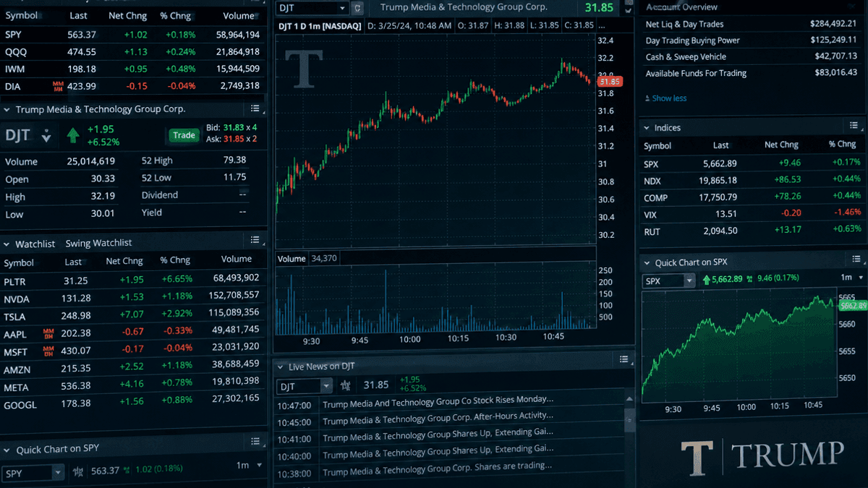The image size is (868, 488).
Task: Collapse the Quick Chart on SPX panel
Action: pyautogui.click(x=645, y=263)
